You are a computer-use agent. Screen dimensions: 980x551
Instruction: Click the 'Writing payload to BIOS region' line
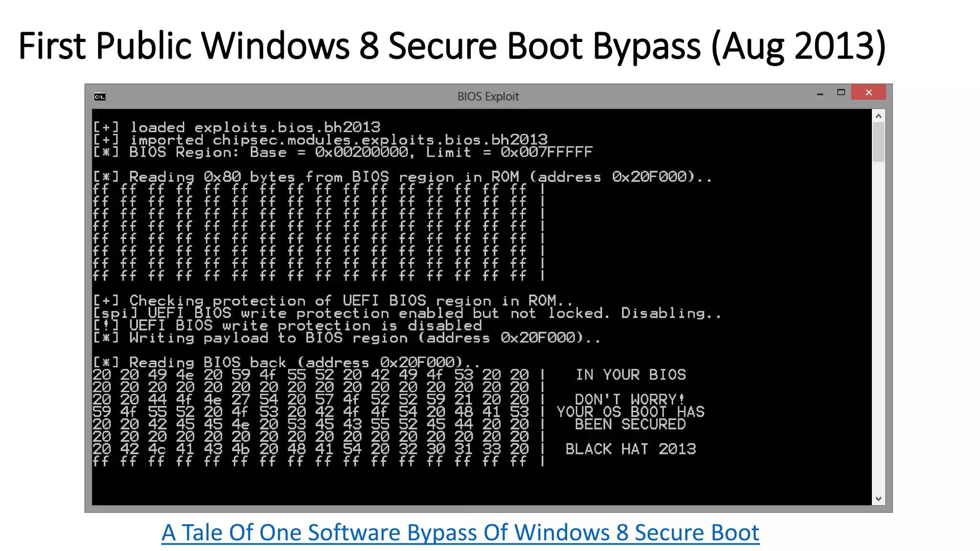[346, 338]
